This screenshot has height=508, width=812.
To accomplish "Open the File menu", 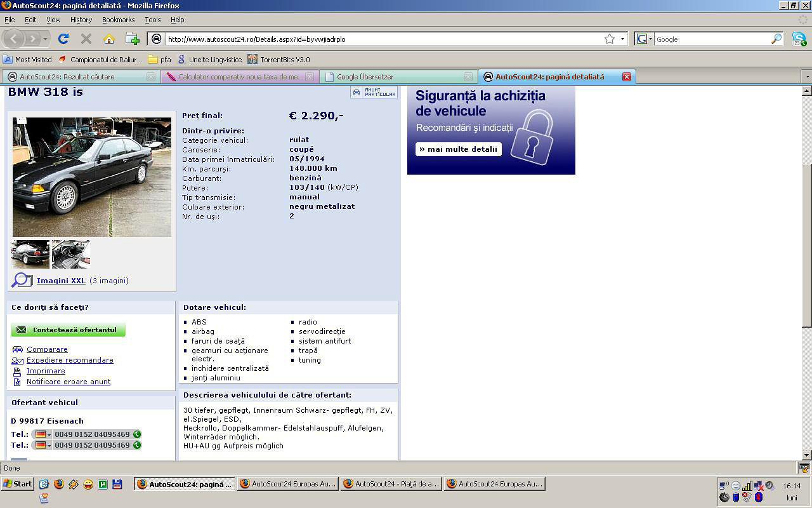I will [10, 20].
